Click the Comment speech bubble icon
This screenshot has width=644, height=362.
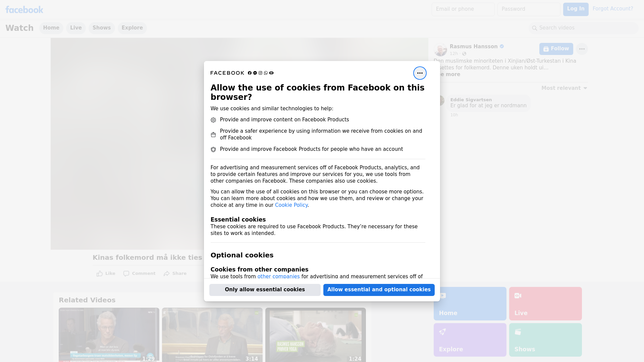click(126, 274)
